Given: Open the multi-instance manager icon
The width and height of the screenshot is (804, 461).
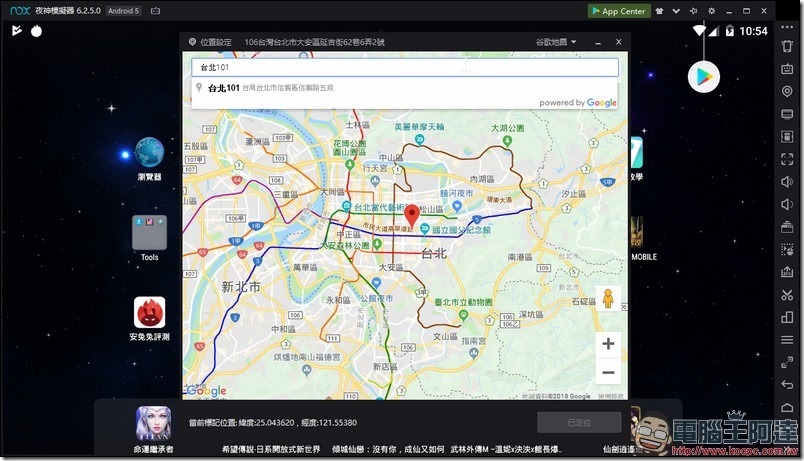Looking at the screenshot, I should (787, 227).
